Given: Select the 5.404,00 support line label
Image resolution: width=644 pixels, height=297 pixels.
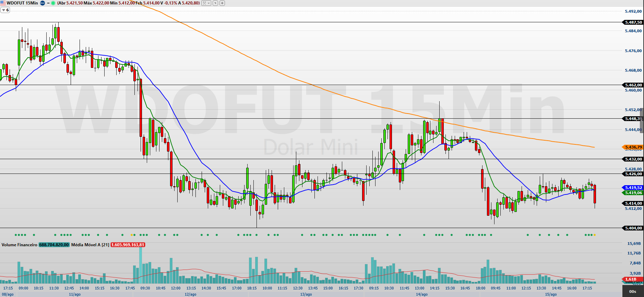Looking at the screenshot, I should (x=633, y=228).
